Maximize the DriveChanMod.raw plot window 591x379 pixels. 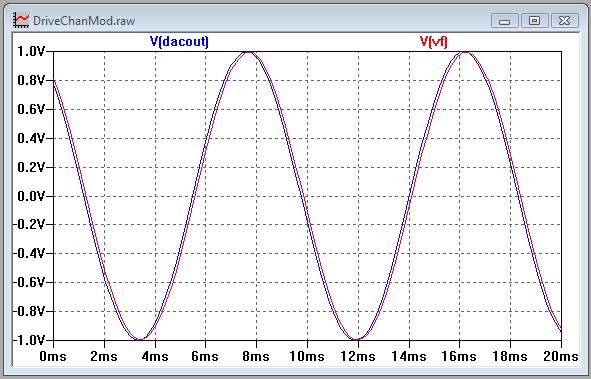534,20
